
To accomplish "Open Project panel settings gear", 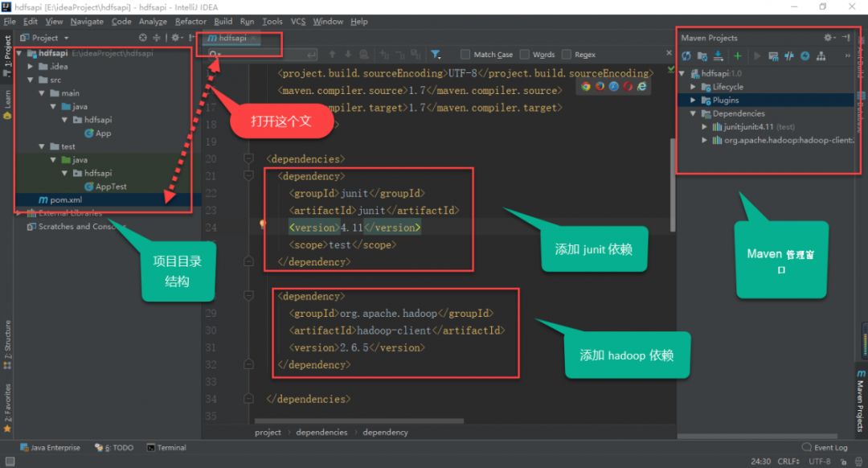I will coord(176,38).
